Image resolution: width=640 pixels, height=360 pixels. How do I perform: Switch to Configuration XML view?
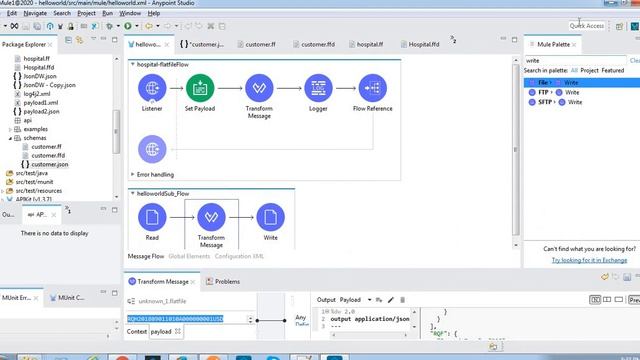click(x=239, y=256)
